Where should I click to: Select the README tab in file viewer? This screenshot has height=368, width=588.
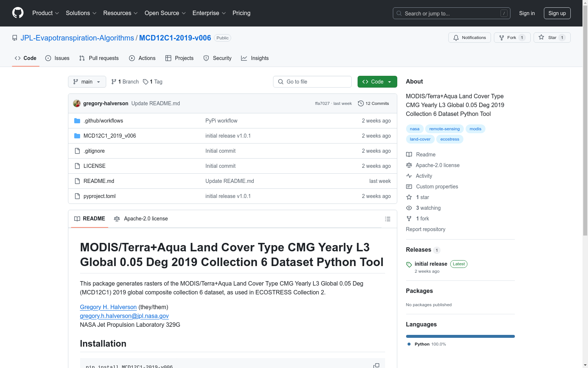point(90,219)
